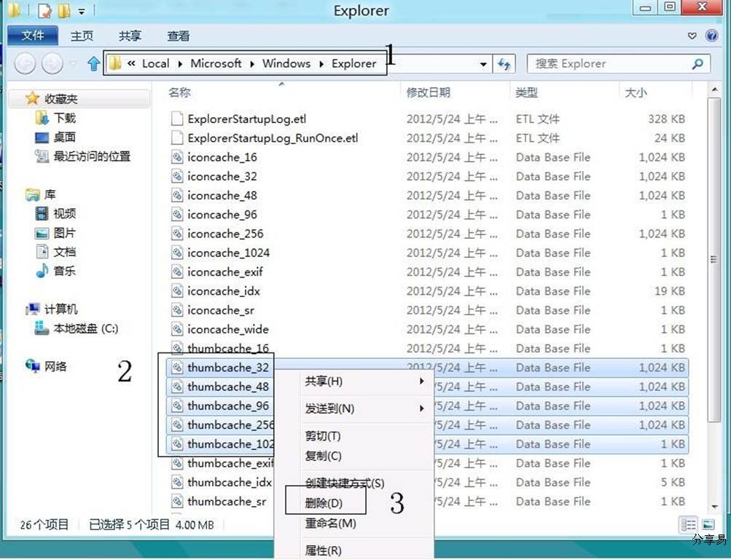Image resolution: width=731 pixels, height=560 pixels.
Task: Click the back navigation arrow
Action: pos(25,64)
